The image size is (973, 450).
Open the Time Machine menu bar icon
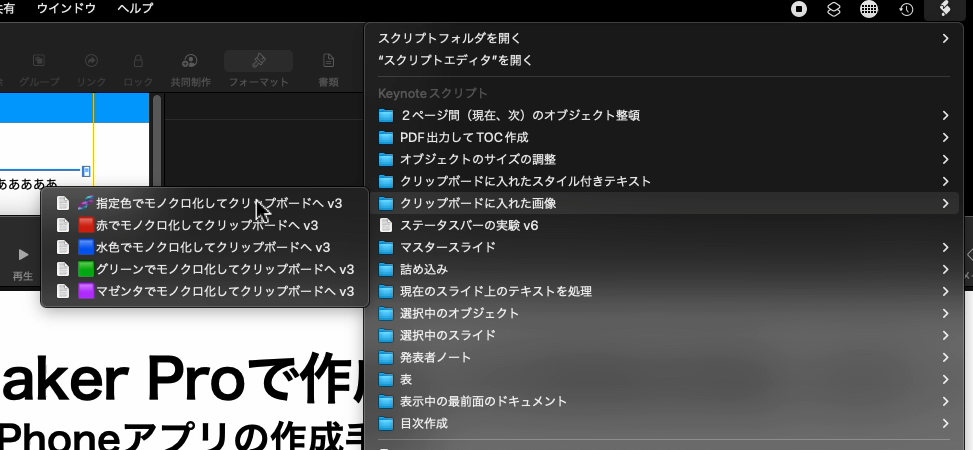click(x=906, y=9)
